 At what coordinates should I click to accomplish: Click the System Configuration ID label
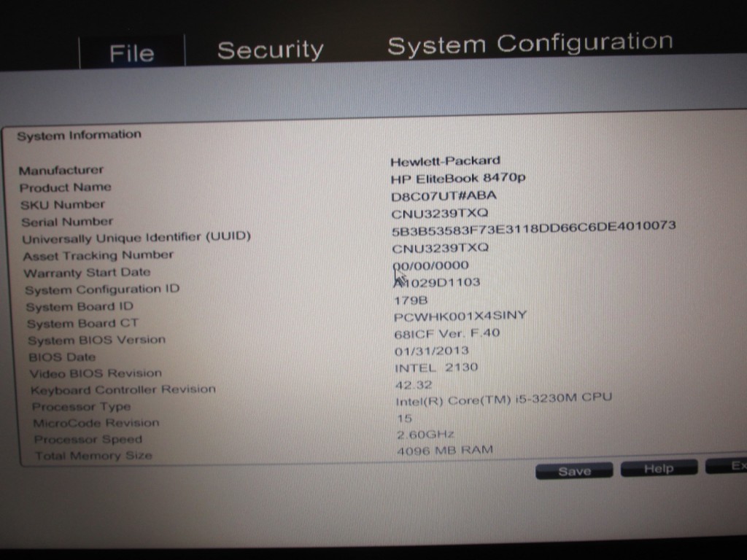coord(102,289)
